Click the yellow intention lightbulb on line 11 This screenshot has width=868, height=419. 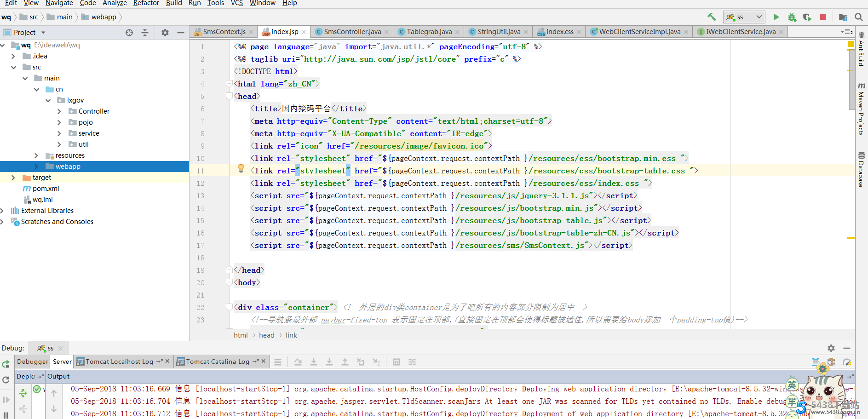point(241,169)
